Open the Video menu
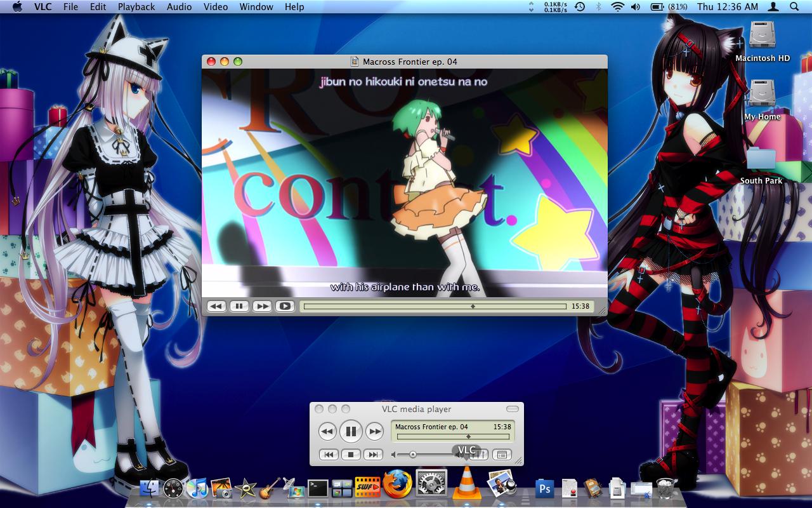812x508 pixels. click(216, 7)
